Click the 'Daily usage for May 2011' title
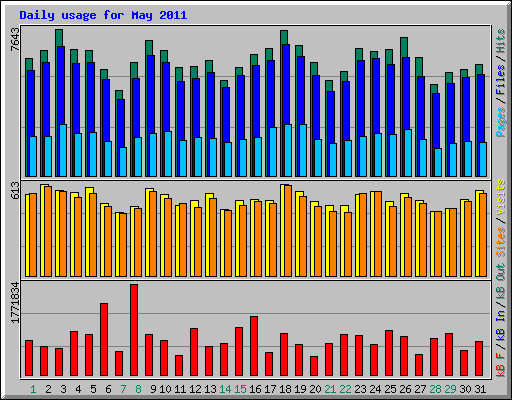The image size is (512, 400). (103, 15)
